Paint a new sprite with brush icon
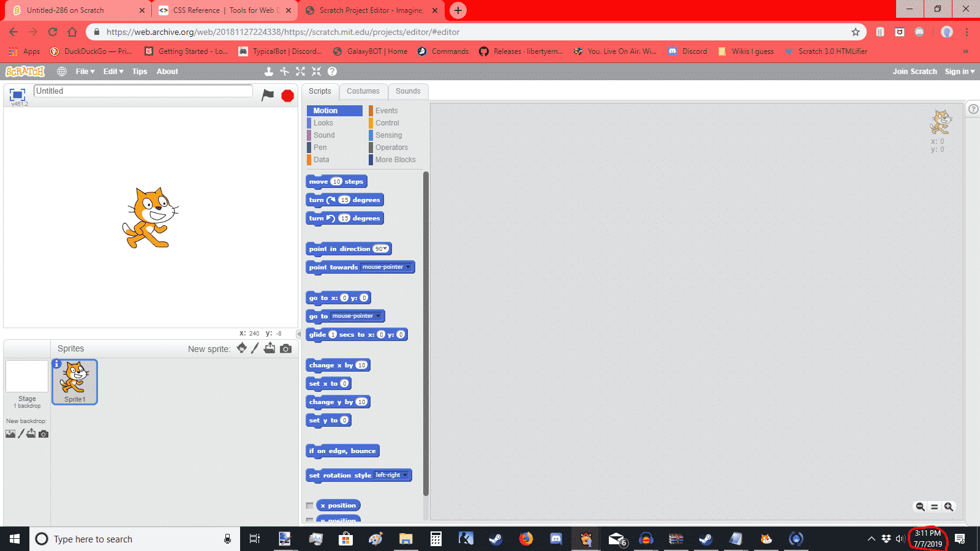This screenshot has height=551, width=980. click(x=255, y=348)
